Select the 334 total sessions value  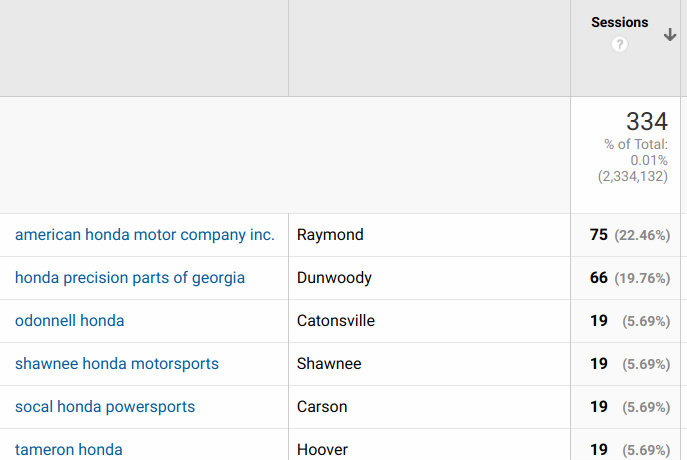(x=647, y=121)
